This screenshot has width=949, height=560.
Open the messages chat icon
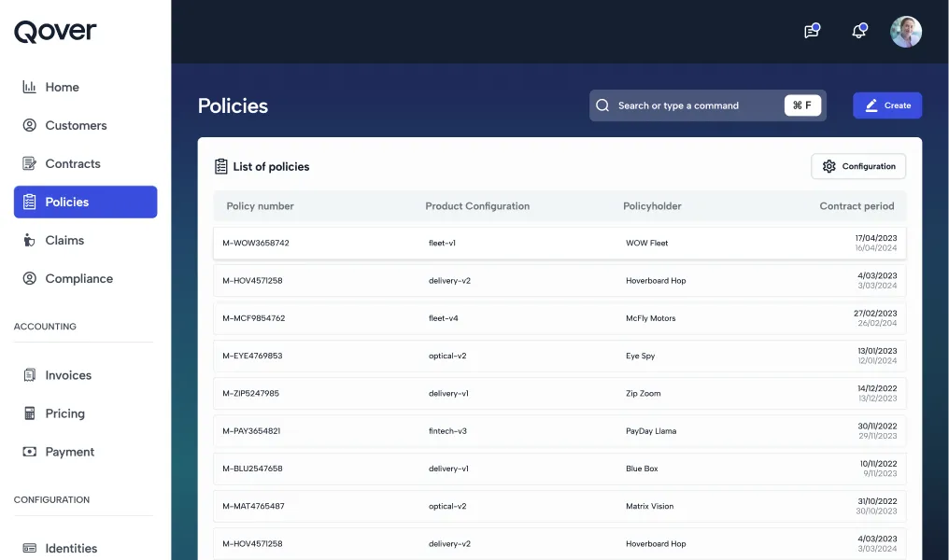(811, 32)
